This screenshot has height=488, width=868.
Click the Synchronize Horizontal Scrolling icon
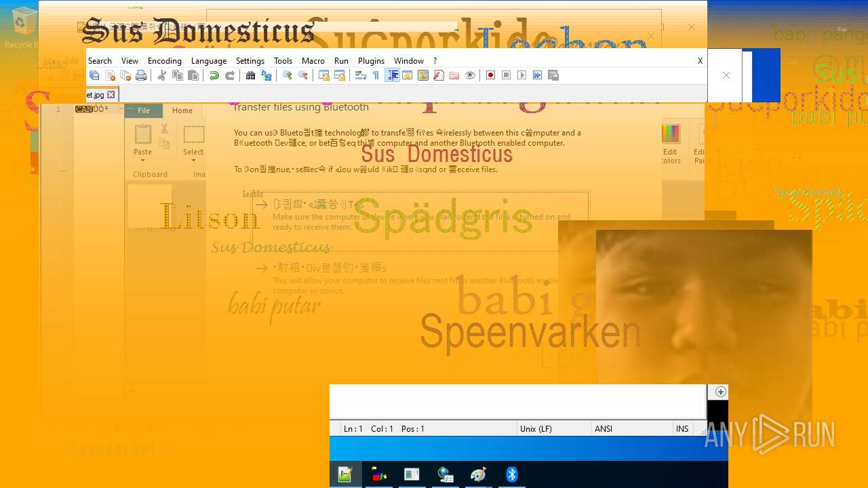point(340,75)
